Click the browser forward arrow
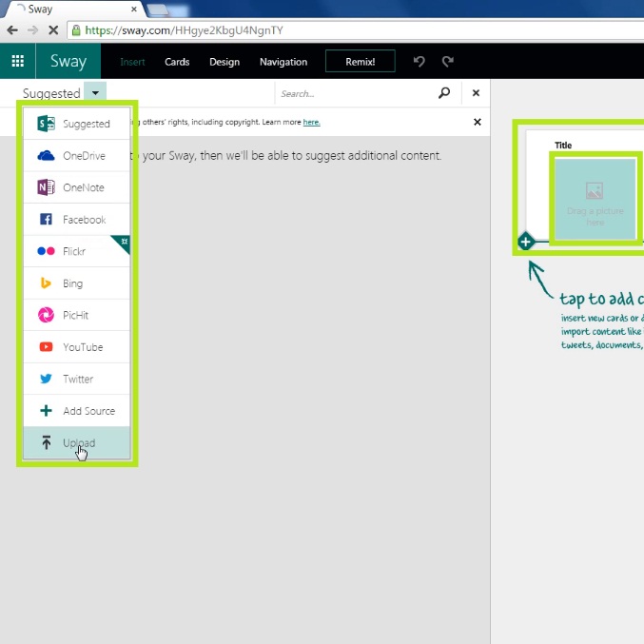The image size is (644, 644). [33, 30]
